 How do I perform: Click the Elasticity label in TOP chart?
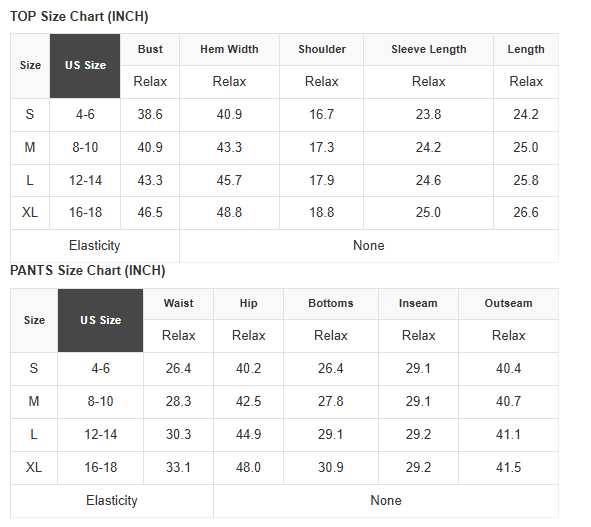point(95,246)
